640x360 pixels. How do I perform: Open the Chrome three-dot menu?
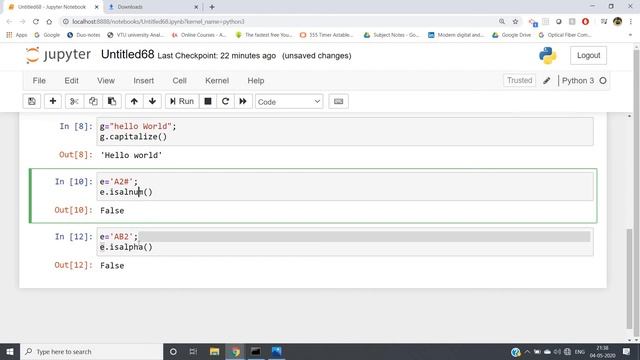(x=631, y=22)
